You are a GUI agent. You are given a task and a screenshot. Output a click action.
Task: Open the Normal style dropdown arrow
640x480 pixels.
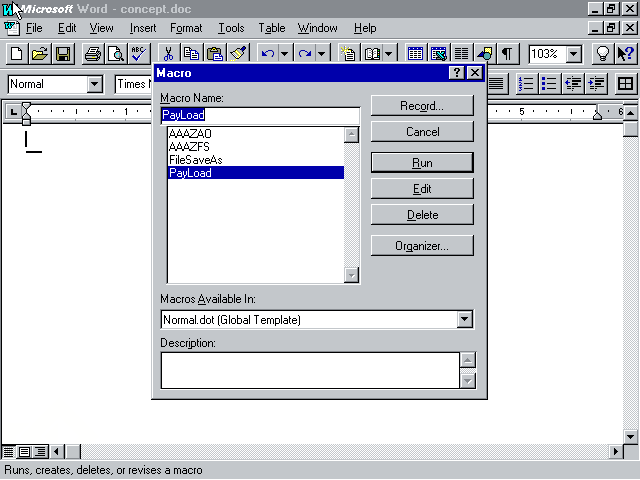click(x=94, y=84)
